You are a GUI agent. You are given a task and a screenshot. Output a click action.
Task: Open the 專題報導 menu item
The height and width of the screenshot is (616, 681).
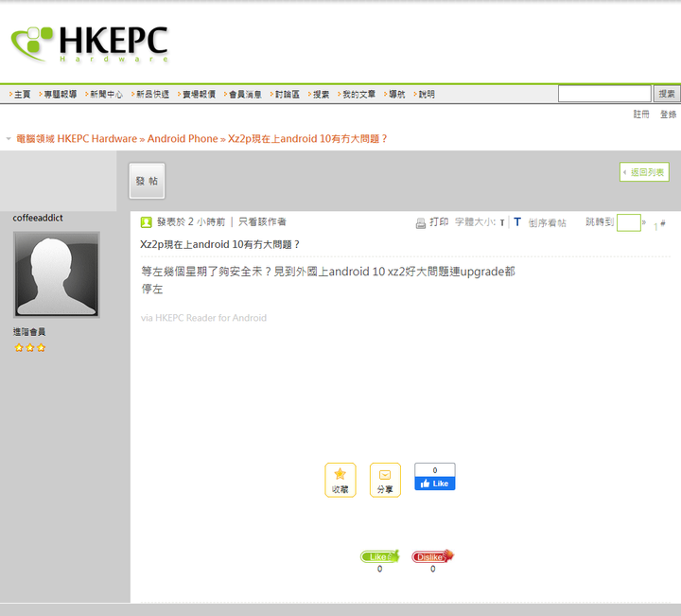coord(61,95)
